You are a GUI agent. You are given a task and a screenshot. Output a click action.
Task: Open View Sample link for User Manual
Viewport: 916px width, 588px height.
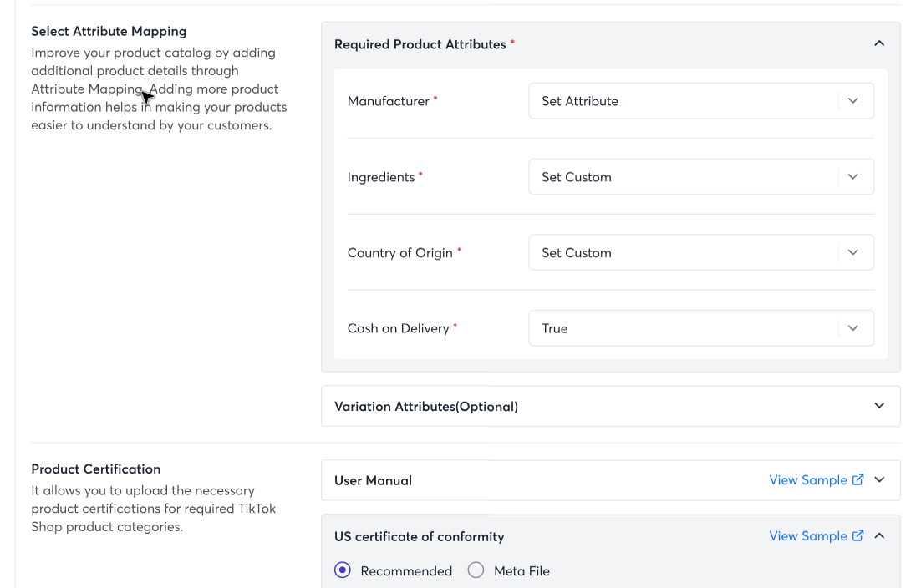816,480
